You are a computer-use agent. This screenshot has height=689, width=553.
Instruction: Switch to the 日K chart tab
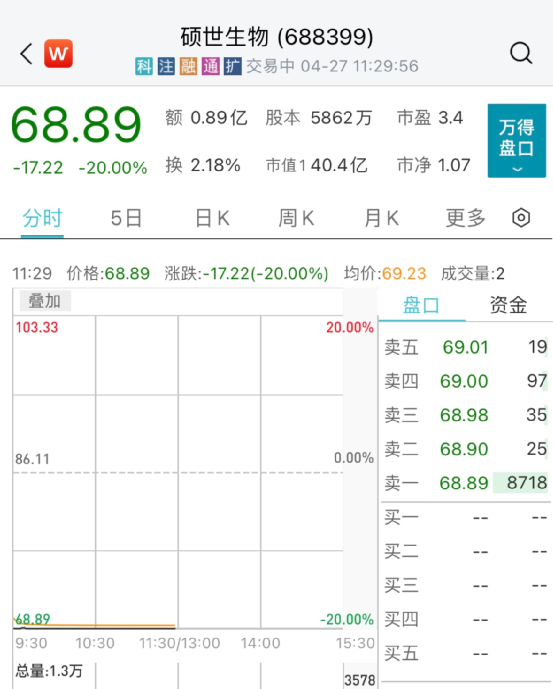tap(212, 218)
